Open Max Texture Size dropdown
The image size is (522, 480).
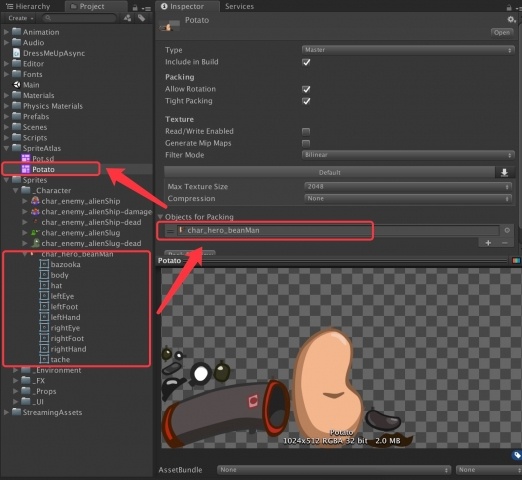click(x=408, y=187)
